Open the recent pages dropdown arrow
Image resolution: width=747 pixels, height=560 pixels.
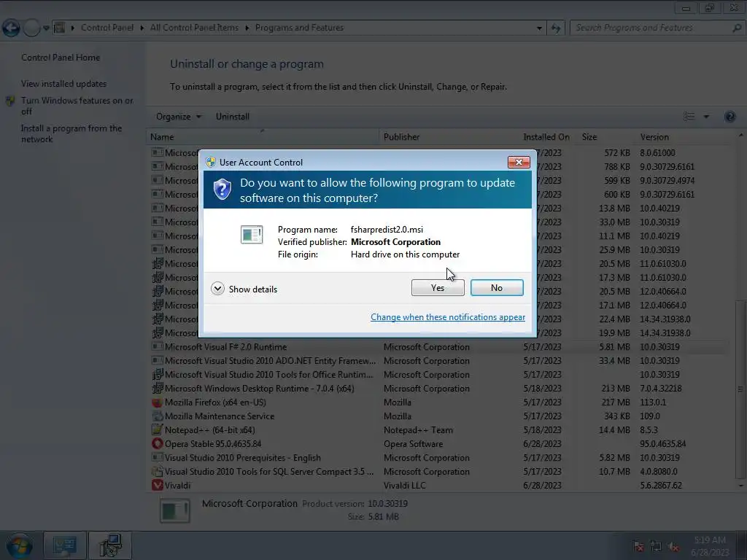pyautogui.click(x=46, y=28)
